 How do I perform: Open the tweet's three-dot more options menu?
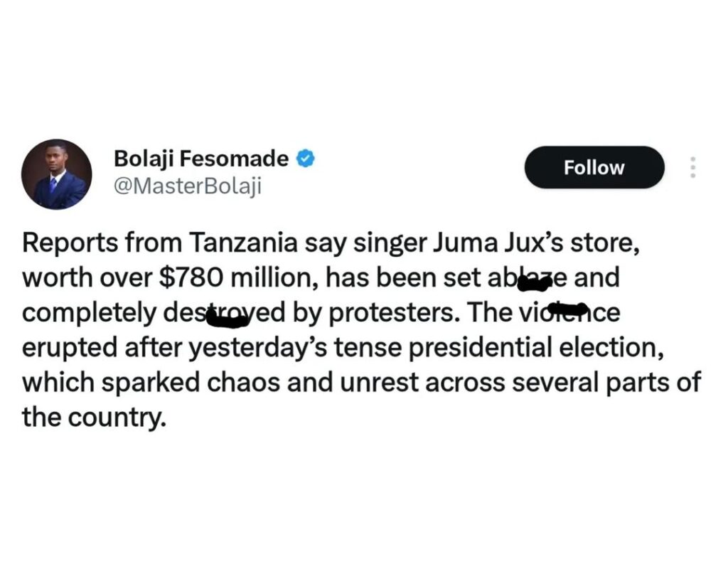693,167
